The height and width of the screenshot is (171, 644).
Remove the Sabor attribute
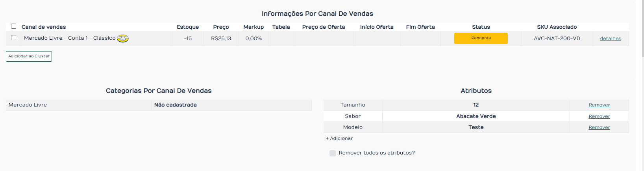[x=599, y=116]
